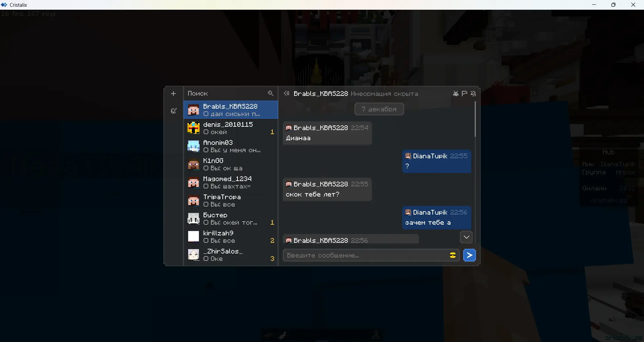
Task: Click the flag icon in chat header
Action: click(x=464, y=94)
